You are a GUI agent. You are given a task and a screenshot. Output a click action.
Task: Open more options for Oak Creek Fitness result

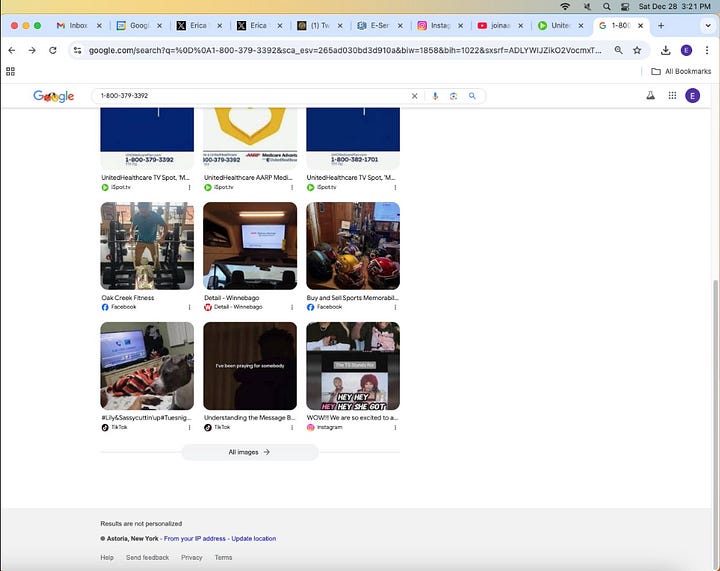click(x=189, y=307)
